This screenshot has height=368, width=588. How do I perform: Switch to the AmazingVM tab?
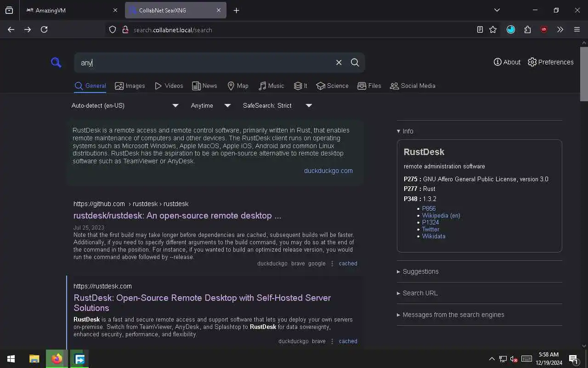[71, 11]
